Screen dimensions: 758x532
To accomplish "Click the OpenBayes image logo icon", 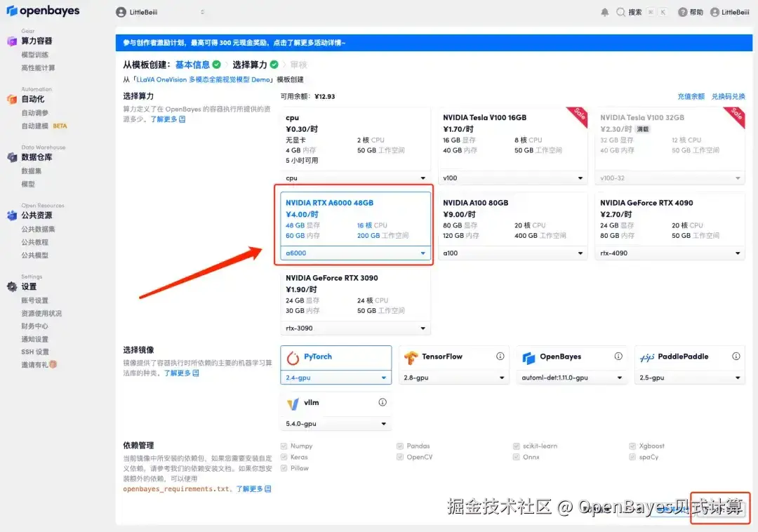I will click(x=529, y=357).
